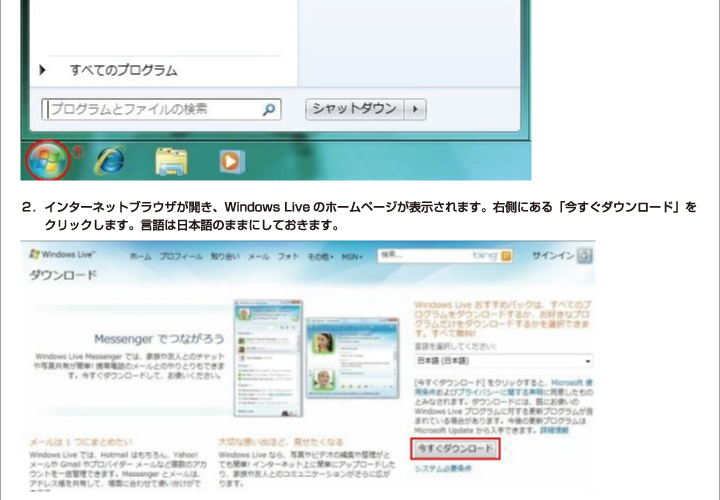Screen dimensions: 720x500
Task: Open the メール menu item
Action: pyautogui.click(x=259, y=257)
